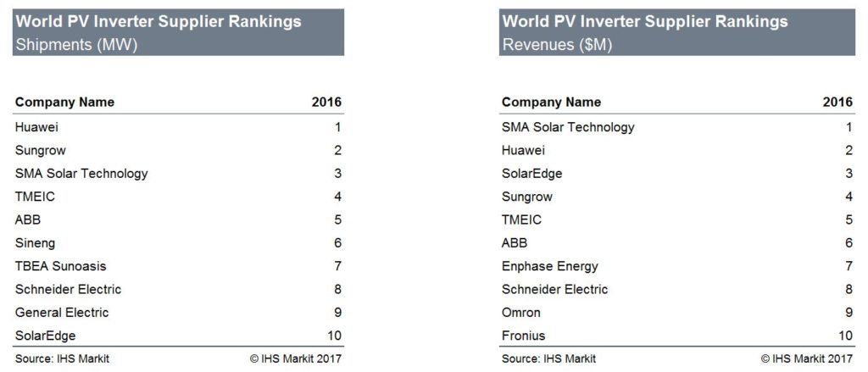Screen dimensions: 868x372
Task: Click © IHS Markit 2017 under Revenues table
Action: point(807,358)
